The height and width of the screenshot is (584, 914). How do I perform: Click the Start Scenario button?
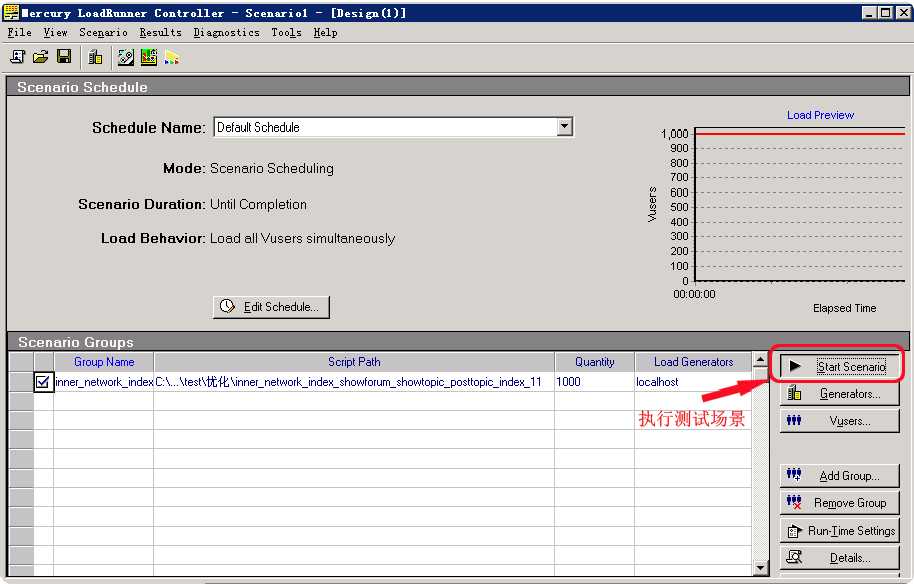click(839, 366)
